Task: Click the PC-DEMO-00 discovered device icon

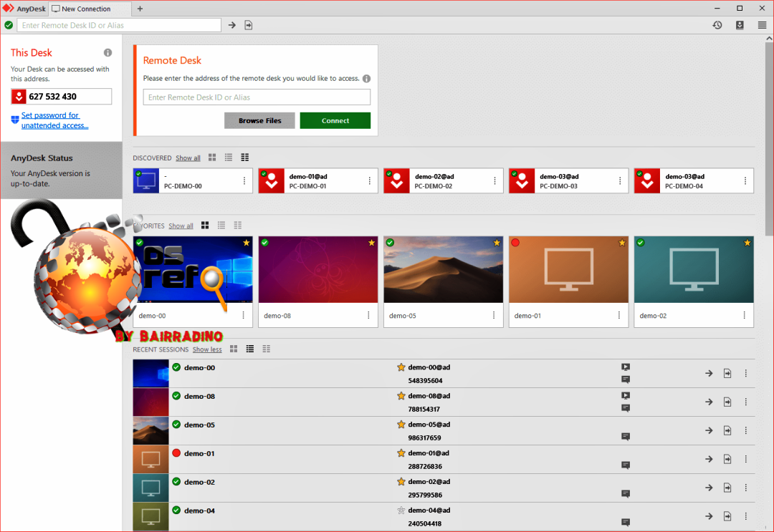Action: (146, 181)
